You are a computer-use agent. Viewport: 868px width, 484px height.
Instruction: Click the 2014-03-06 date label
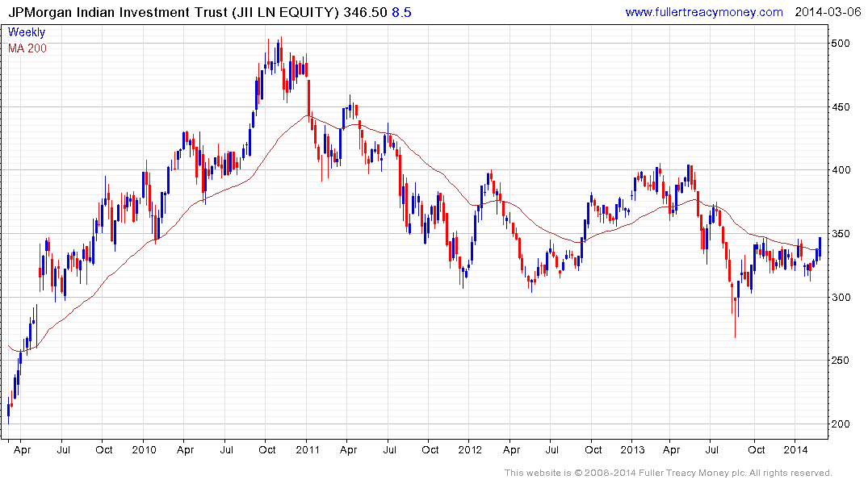click(828, 12)
